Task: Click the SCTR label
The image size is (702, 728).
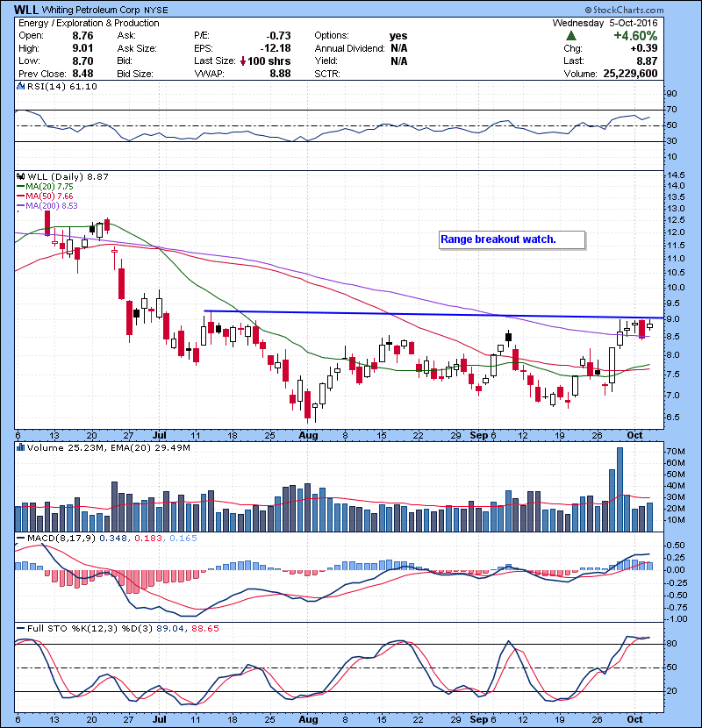Action: click(x=327, y=74)
